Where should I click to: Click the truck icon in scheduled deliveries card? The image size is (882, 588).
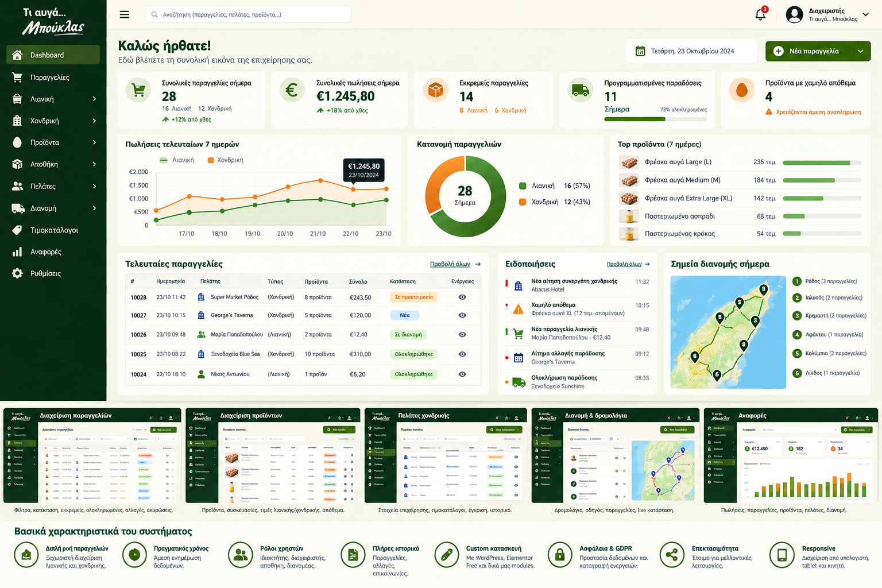580,90
